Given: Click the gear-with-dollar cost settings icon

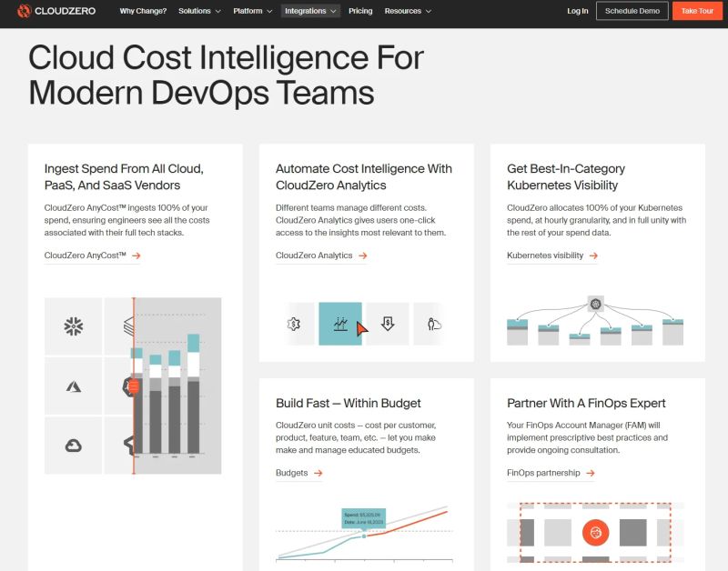Looking at the screenshot, I should [x=294, y=322].
